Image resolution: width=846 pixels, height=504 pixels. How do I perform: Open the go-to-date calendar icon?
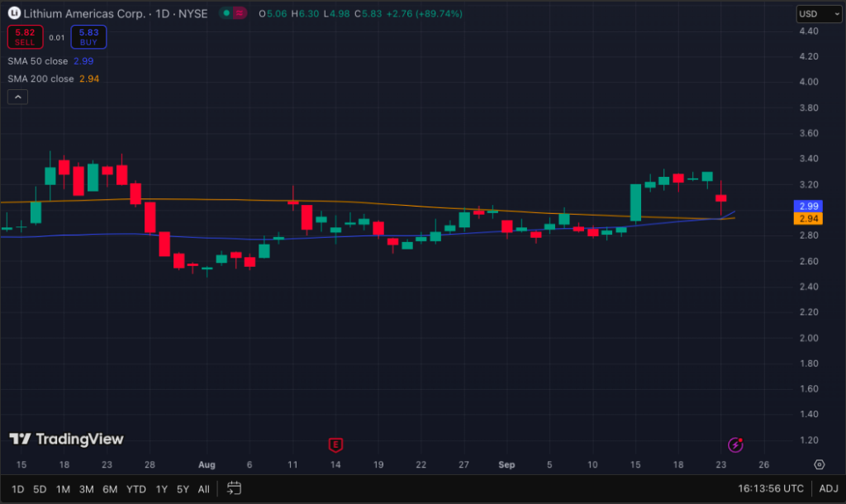tap(234, 488)
